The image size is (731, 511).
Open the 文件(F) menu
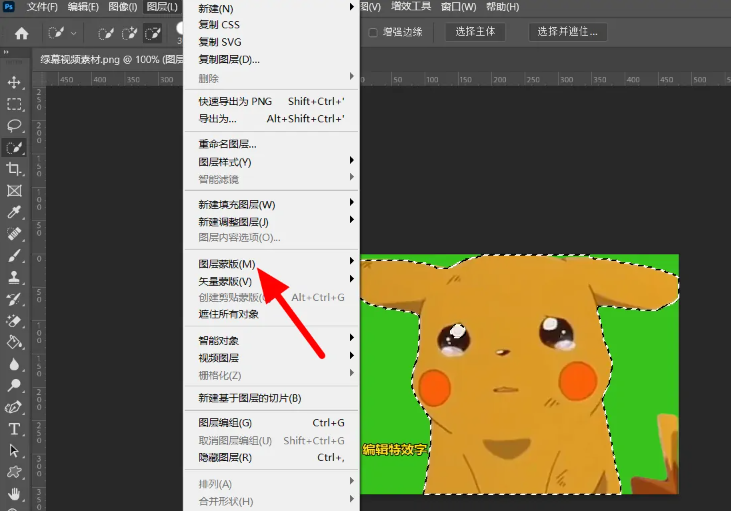tap(42, 7)
